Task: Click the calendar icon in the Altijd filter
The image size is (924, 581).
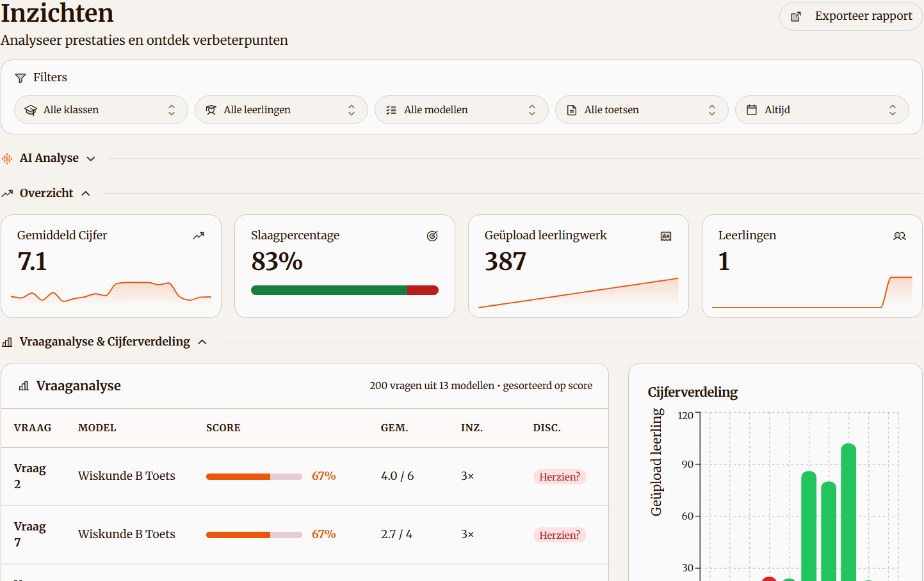Action: pos(752,110)
